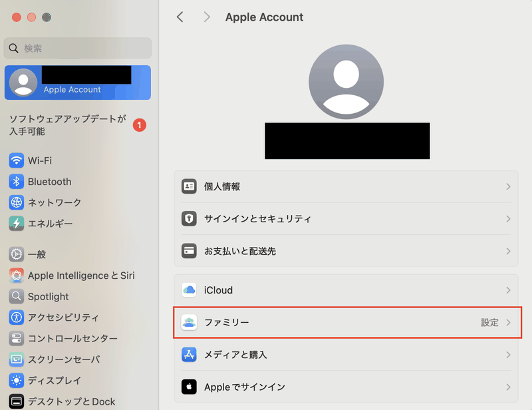Screen dimensions: 532x410
Task: Select デスクトップと Dock label in sidebar
Action: (x=72, y=401)
